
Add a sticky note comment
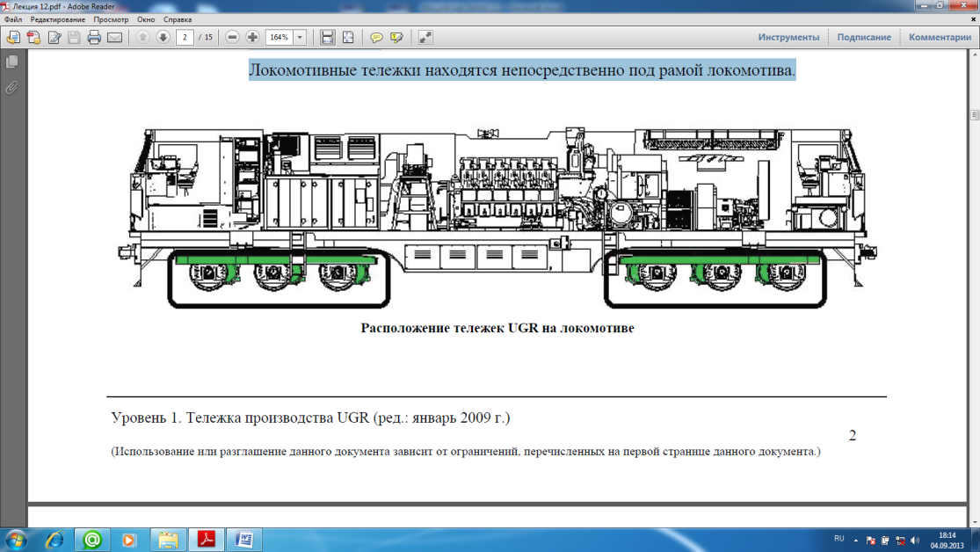point(376,37)
